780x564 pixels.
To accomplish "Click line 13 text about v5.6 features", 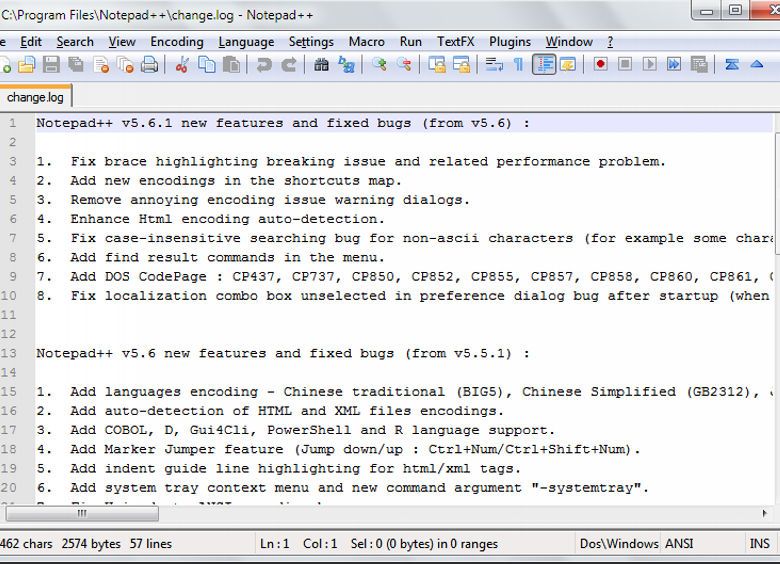I will coord(283,353).
